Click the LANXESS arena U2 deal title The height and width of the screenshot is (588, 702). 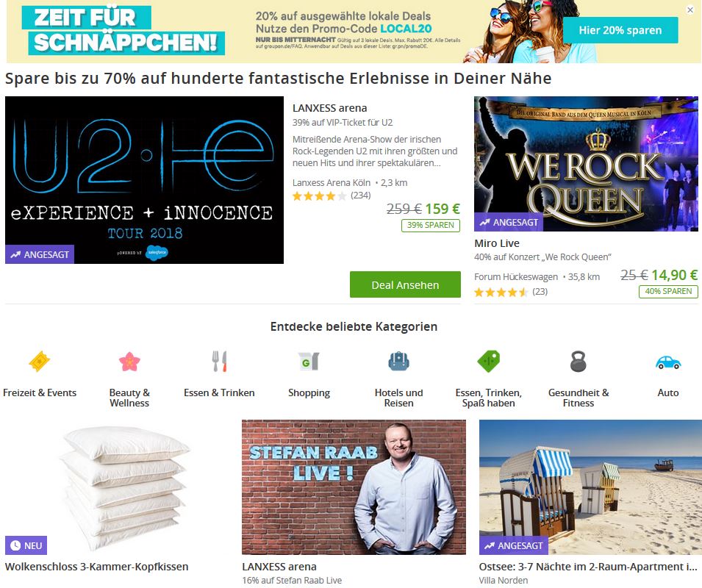click(x=330, y=108)
